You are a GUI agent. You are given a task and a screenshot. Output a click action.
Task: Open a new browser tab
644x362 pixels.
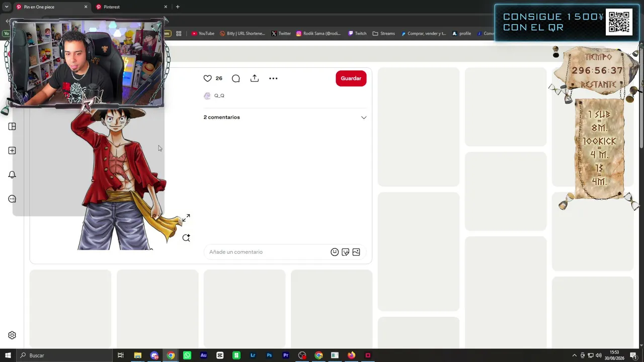pyautogui.click(x=178, y=7)
